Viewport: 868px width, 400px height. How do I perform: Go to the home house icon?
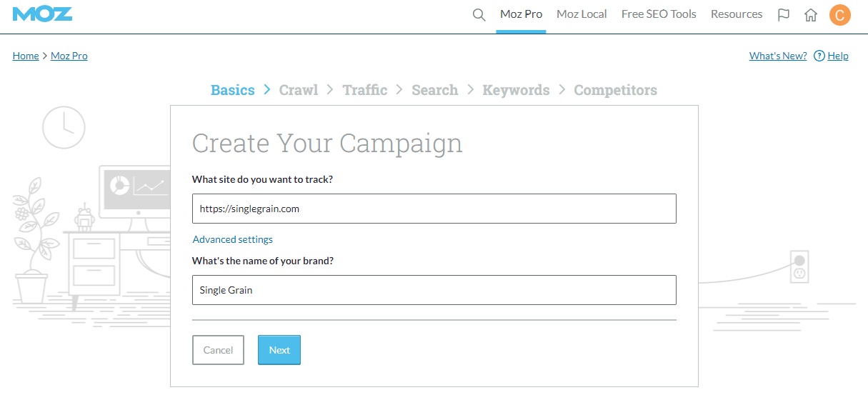(x=811, y=14)
